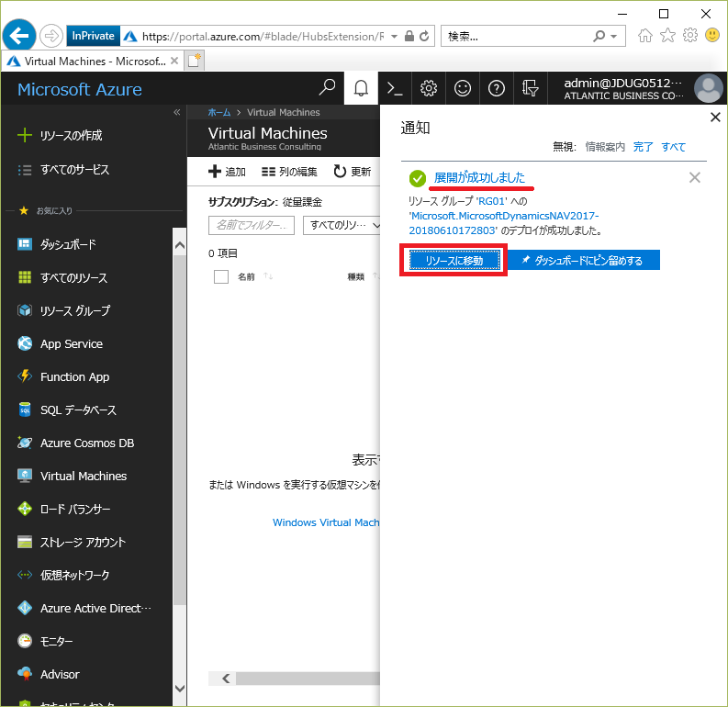Viewport: 728px width, 707px height.
Task: Click the browser back arrow button
Action: (x=19, y=35)
